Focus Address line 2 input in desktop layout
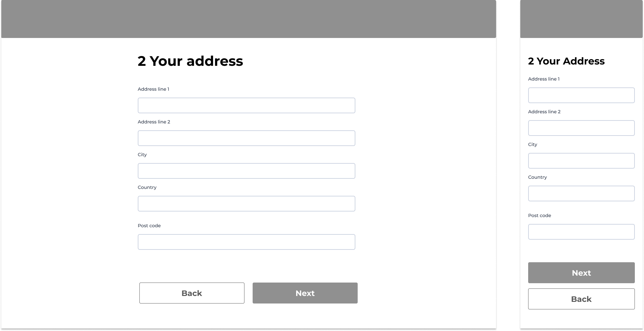 [x=246, y=138]
